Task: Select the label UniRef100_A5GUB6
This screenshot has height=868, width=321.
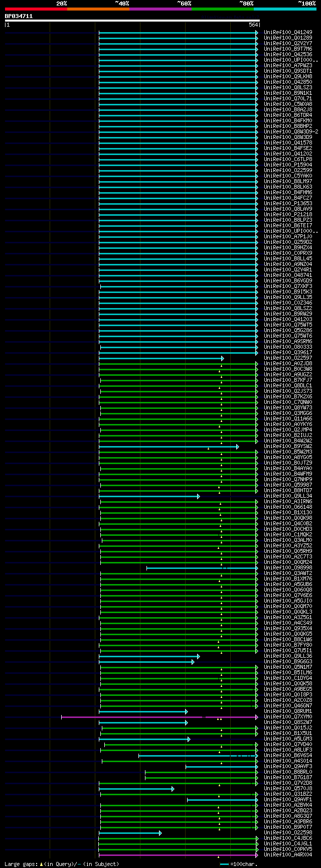Action: pyautogui.click(x=288, y=584)
